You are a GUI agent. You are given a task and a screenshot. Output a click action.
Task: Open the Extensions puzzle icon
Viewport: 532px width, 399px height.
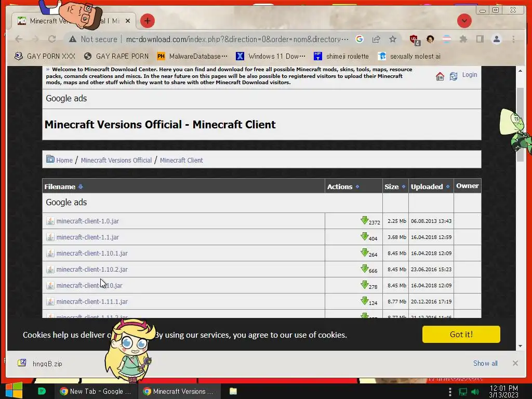[x=463, y=39]
